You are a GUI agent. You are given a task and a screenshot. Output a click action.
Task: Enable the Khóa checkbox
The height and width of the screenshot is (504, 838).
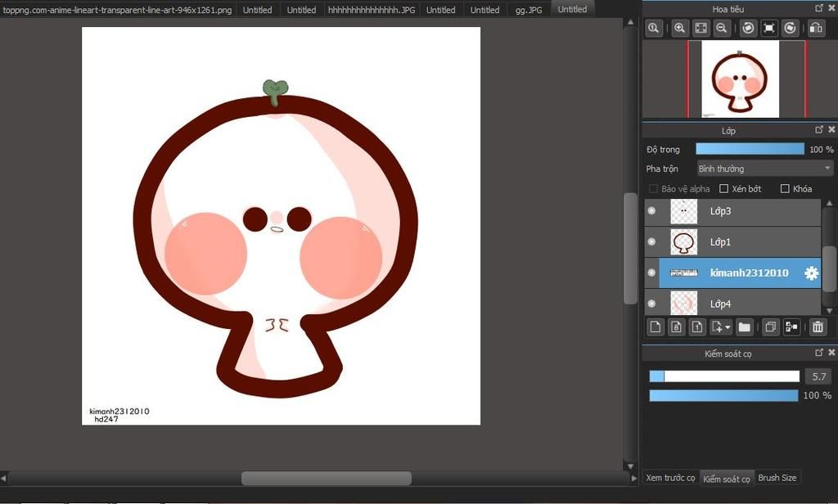pos(785,189)
